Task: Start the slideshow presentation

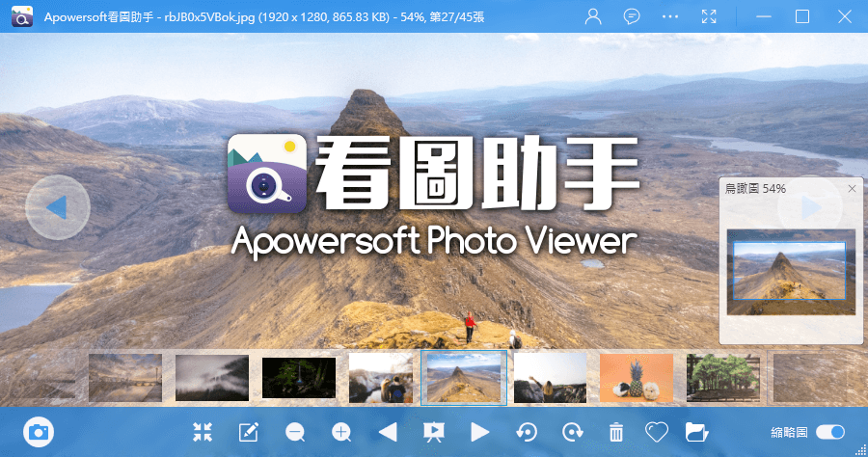Action: pyautogui.click(x=433, y=432)
